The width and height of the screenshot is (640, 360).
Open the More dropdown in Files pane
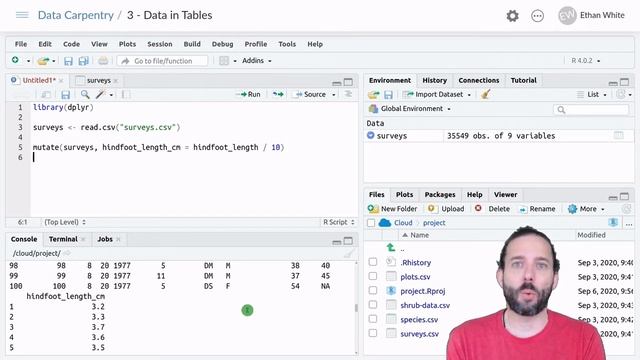(586, 209)
